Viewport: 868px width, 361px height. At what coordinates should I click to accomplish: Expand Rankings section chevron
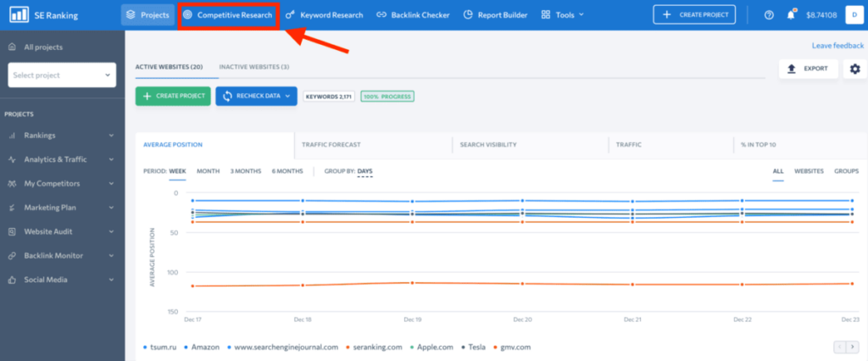[x=111, y=136]
